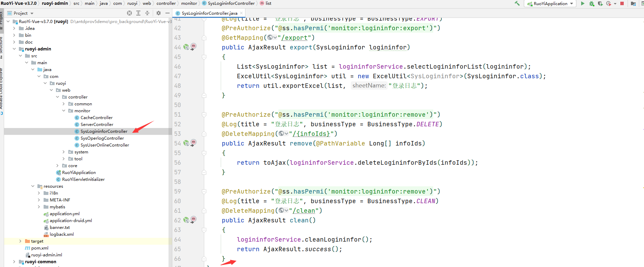Click the profiler run icon
The height and width of the screenshot is (267, 644).
609,3
